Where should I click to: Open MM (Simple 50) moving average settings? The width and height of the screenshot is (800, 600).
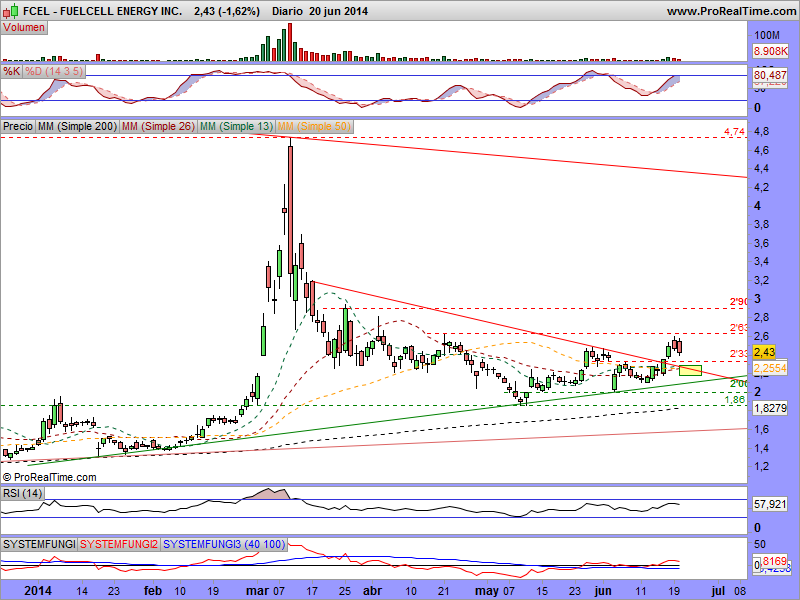[x=314, y=126]
